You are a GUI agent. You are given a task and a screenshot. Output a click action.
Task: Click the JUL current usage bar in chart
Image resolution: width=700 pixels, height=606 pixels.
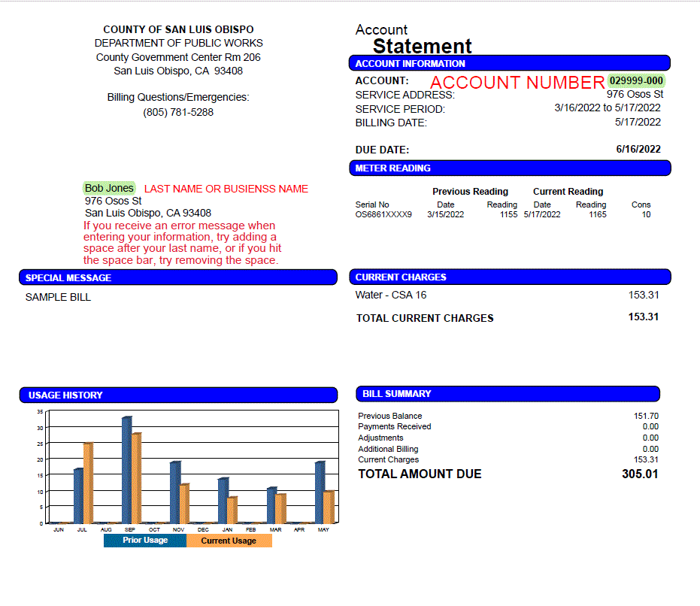point(88,483)
